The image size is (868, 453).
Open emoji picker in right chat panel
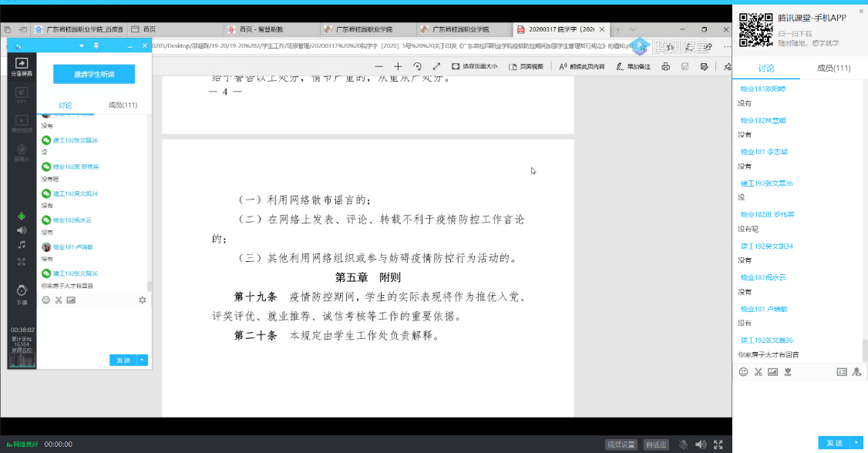tap(743, 371)
